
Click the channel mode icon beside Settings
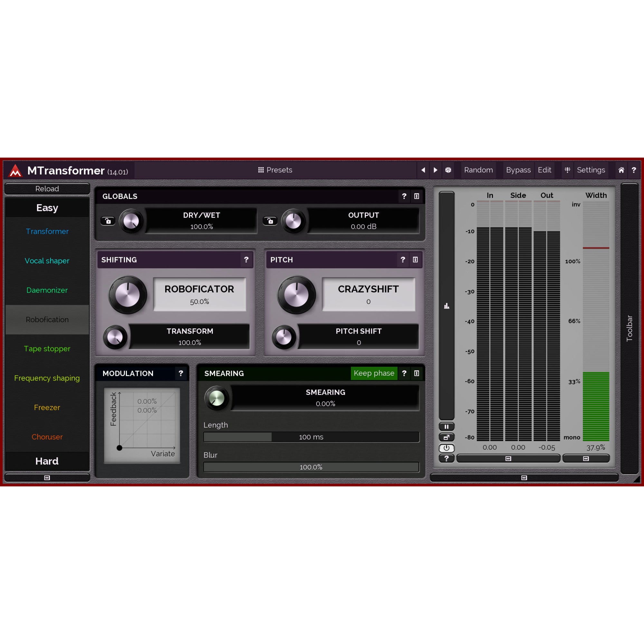(x=567, y=170)
